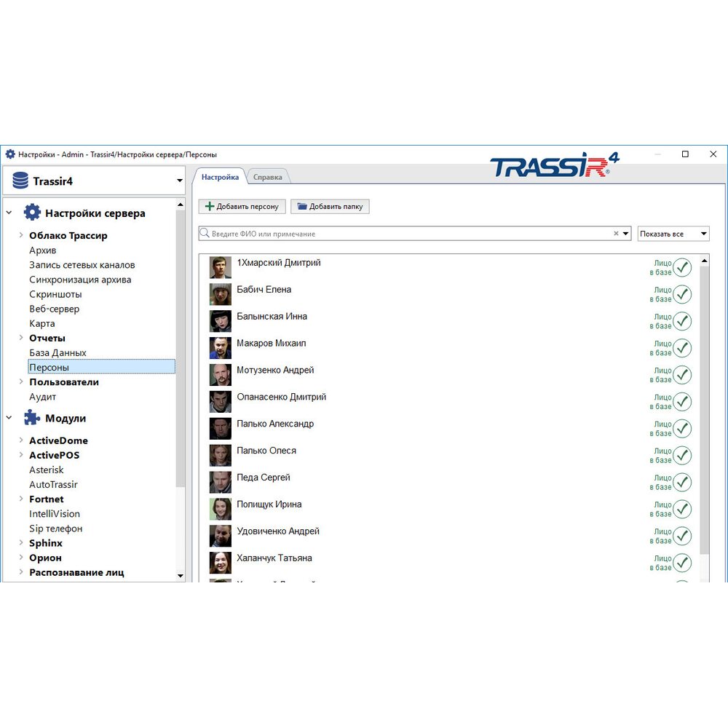Click the puzzle icon beside Модули
Screen dimensions: 728x728
32,418
